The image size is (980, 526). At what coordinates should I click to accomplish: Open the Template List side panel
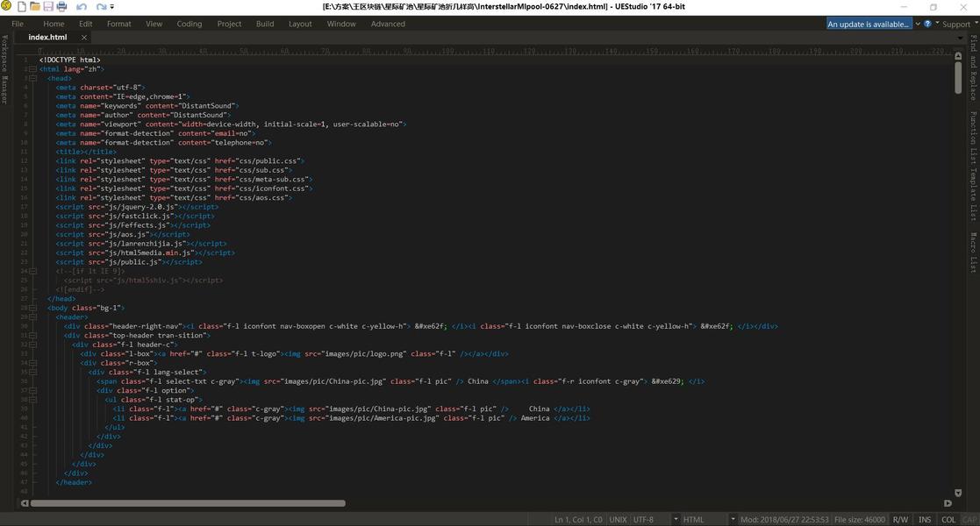(973, 194)
